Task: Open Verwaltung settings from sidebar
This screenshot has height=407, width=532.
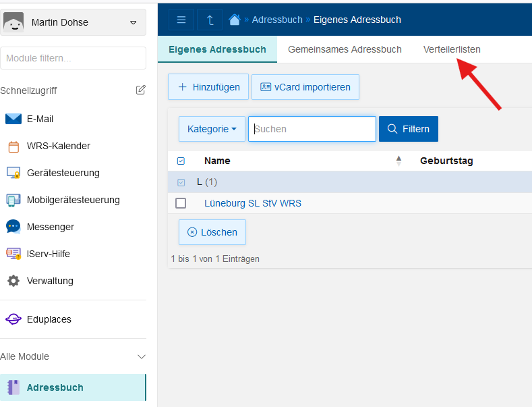Action: click(50, 281)
